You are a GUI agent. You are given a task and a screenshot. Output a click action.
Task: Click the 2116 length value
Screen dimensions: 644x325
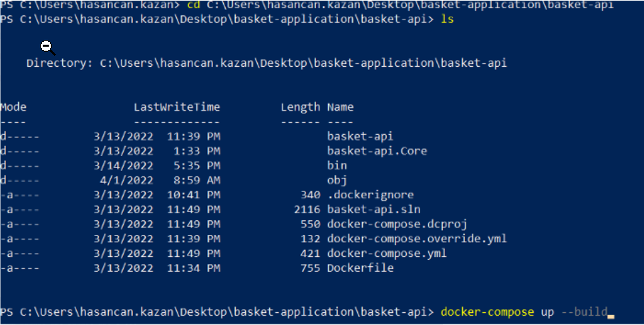tap(307, 210)
